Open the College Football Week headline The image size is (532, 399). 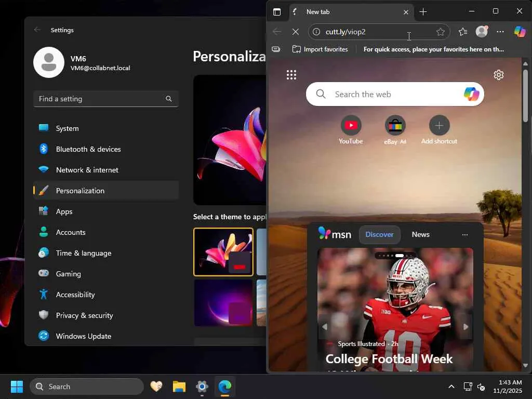coord(389,359)
